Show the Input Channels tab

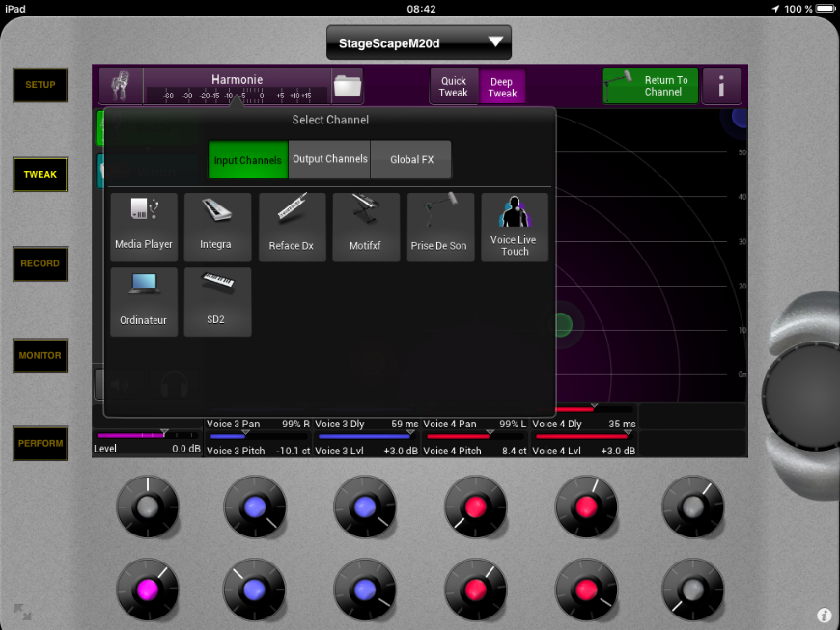pyautogui.click(x=248, y=159)
